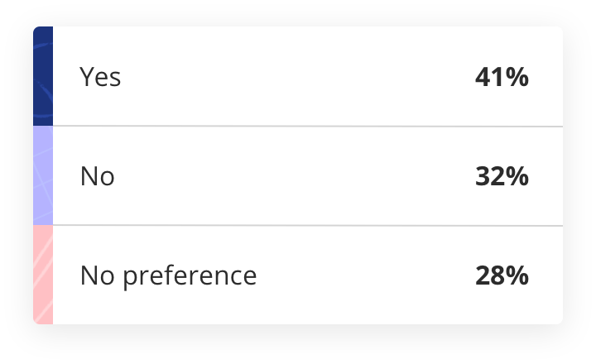596x364 pixels.
Task: Click the 28% result value
Action: tap(502, 275)
